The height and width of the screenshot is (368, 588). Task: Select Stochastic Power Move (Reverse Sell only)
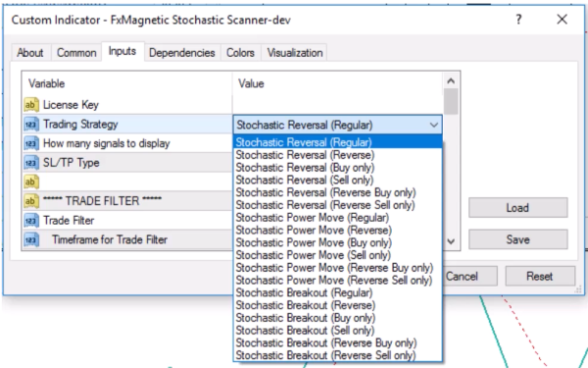(337, 280)
